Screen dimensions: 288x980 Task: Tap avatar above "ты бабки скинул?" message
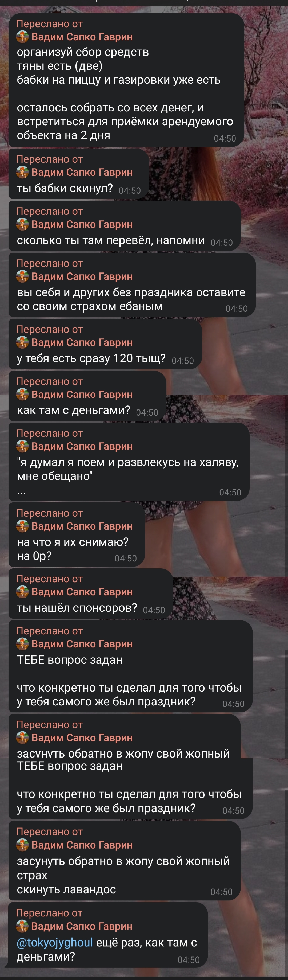click(x=22, y=172)
